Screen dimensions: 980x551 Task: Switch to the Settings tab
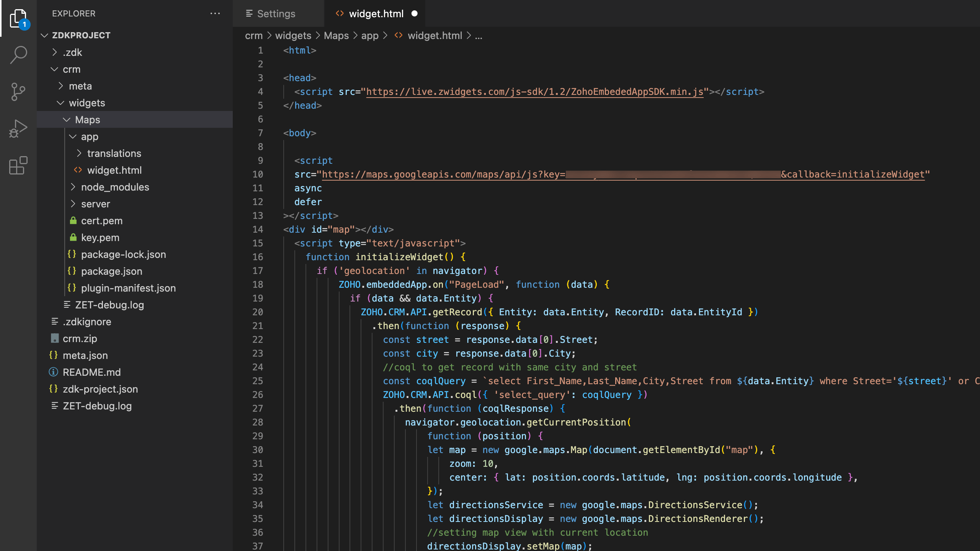coord(276,14)
